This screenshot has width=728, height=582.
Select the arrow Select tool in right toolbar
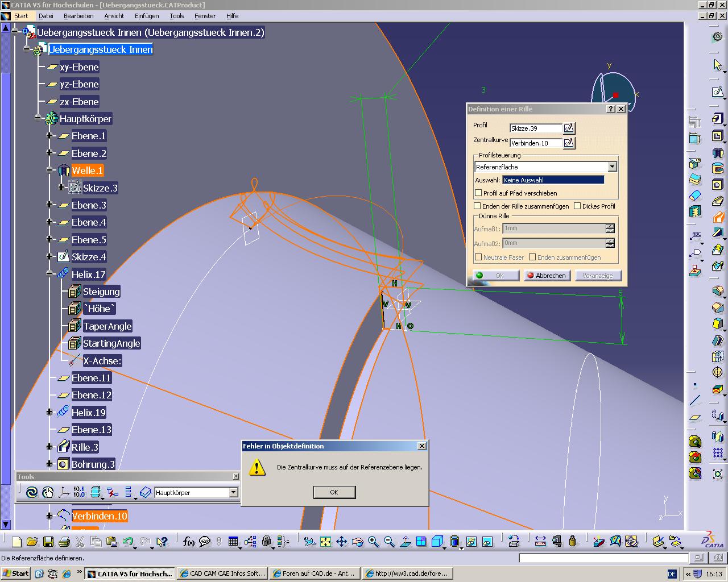coord(718,65)
